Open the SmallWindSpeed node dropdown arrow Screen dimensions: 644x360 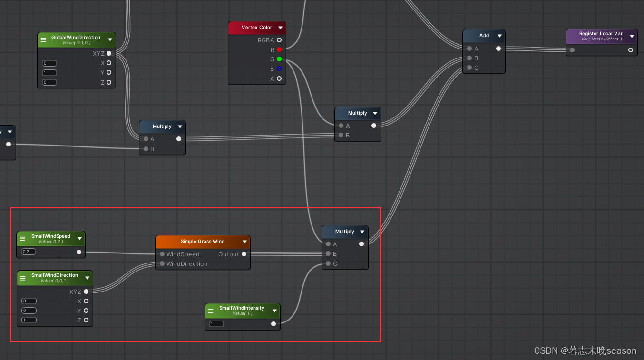[79, 239]
